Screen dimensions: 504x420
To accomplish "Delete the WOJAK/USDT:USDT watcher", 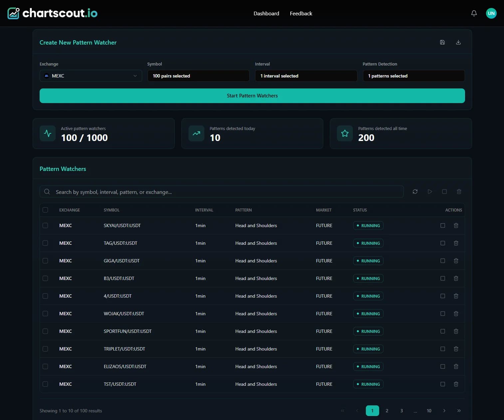I will pyautogui.click(x=456, y=314).
